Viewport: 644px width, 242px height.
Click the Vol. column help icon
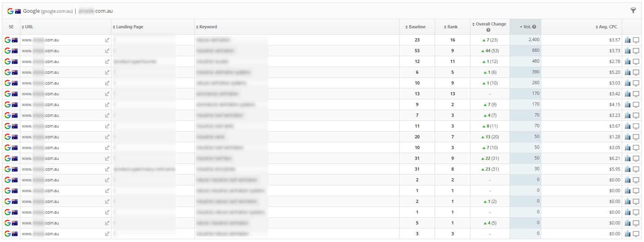(x=534, y=27)
